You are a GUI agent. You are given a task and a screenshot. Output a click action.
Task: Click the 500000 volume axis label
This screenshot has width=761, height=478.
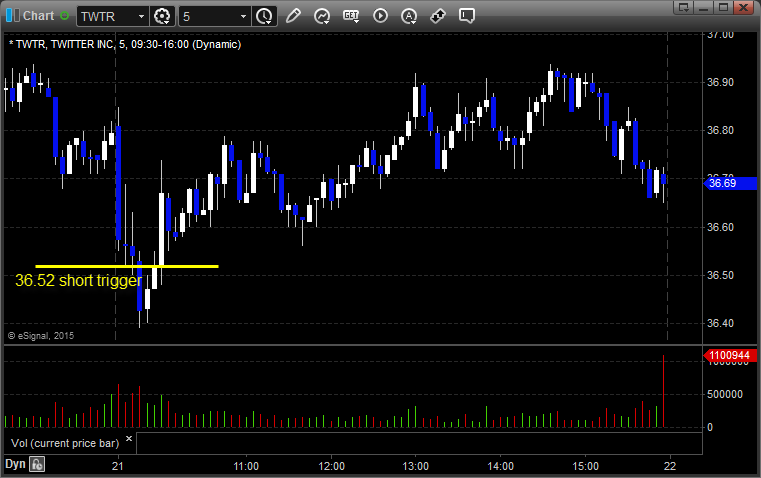click(x=725, y=395)
